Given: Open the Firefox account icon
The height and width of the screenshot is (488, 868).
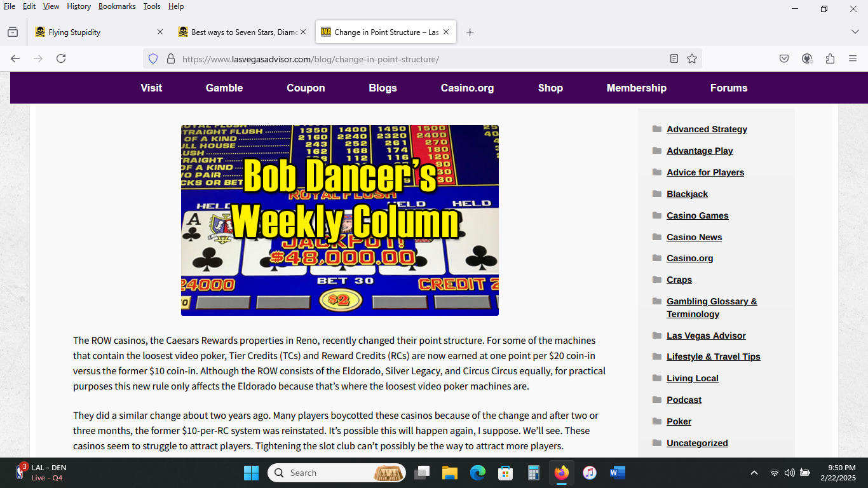Looking at the screenshot, I should coord(807,58).
